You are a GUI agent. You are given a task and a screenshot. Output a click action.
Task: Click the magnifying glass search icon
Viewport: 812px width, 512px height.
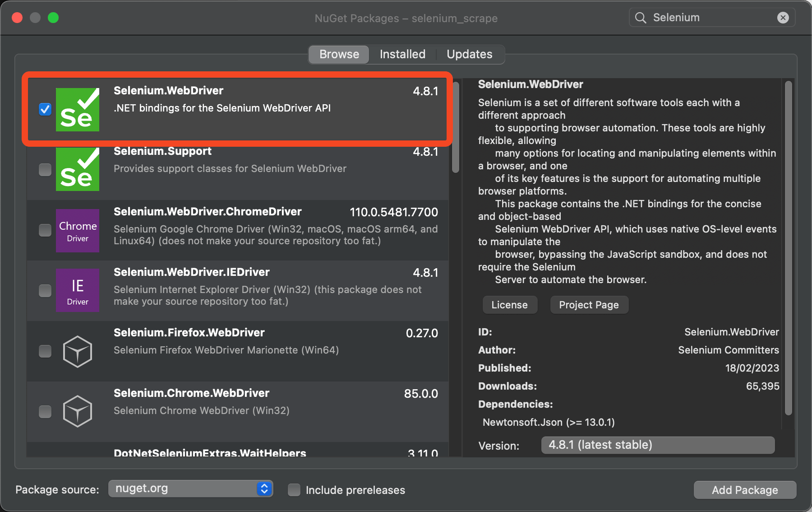(x=641, y=18)
